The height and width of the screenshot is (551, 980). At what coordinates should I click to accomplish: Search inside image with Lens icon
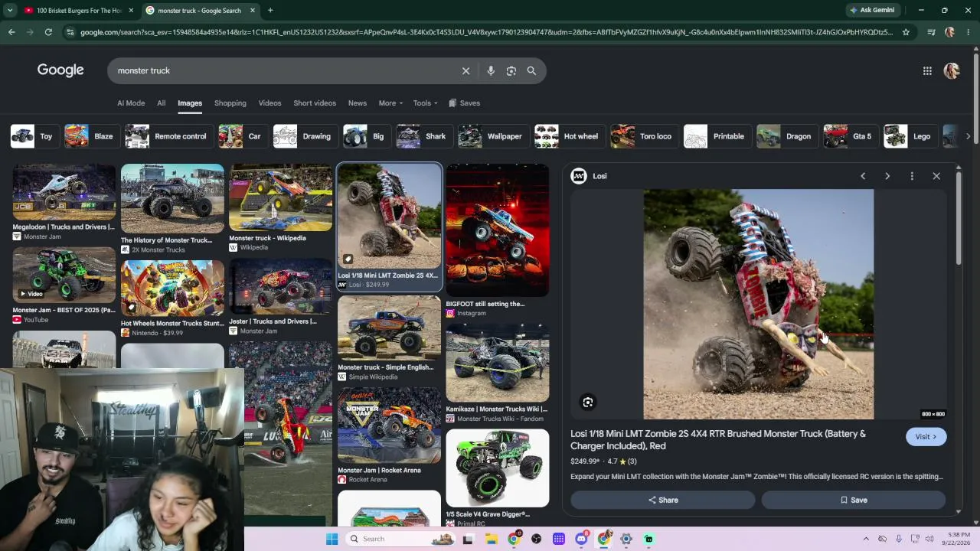(588, 402)
